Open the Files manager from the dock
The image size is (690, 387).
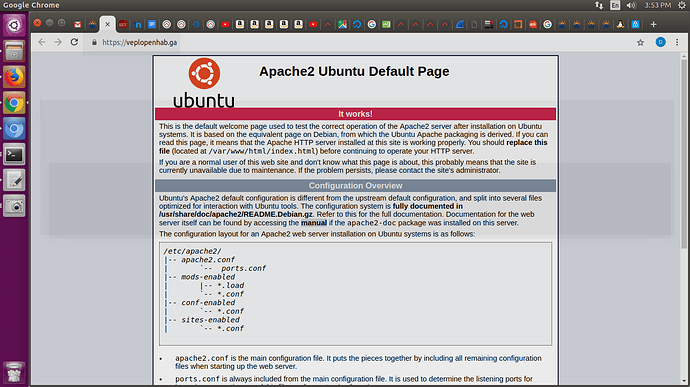14,51
